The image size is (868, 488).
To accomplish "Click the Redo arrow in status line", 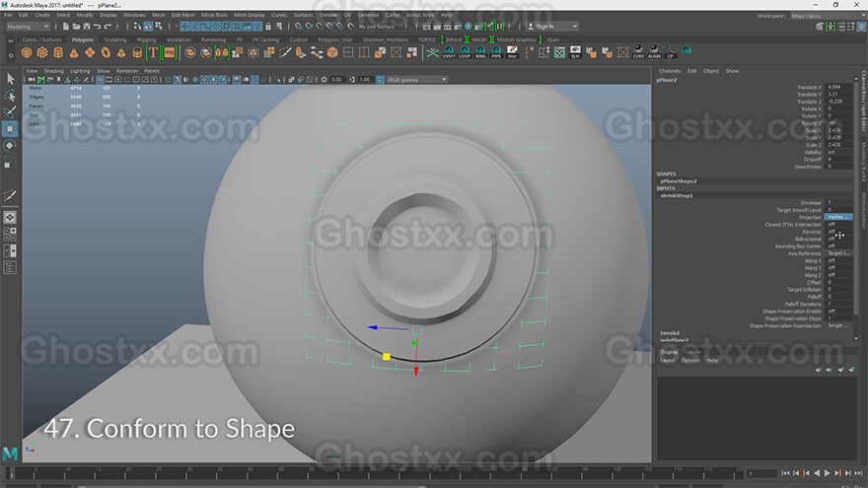I will coord(108,27).
